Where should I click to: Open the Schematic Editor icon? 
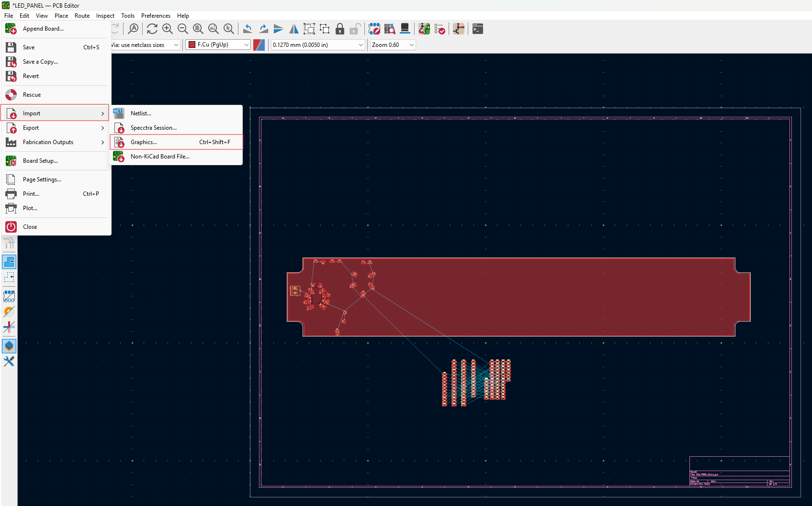click(459, 29)
